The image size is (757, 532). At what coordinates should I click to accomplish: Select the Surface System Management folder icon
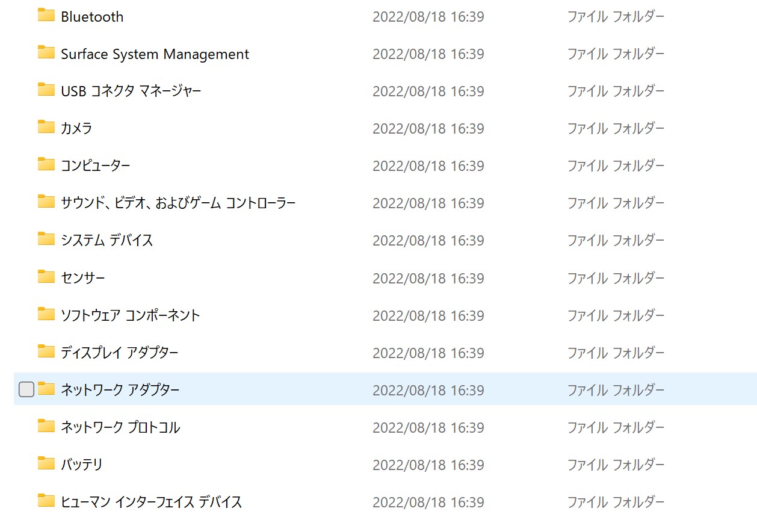pos(46,53)
